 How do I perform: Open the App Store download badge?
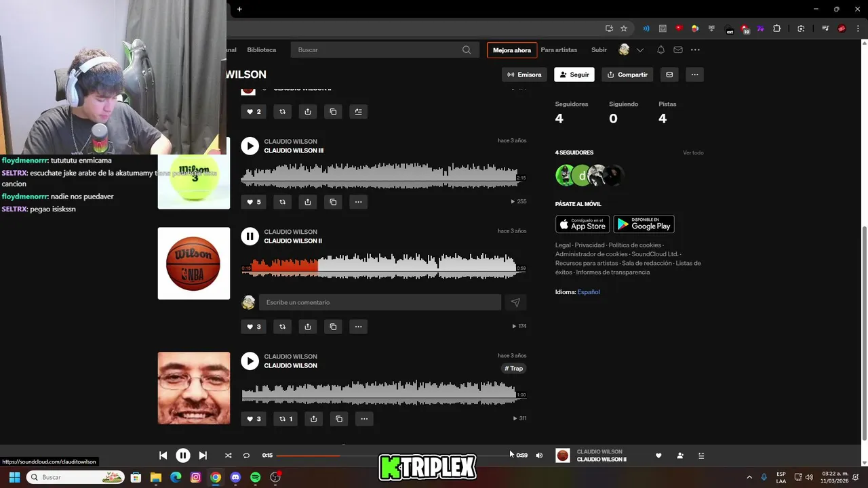click(x=583, y=224)
